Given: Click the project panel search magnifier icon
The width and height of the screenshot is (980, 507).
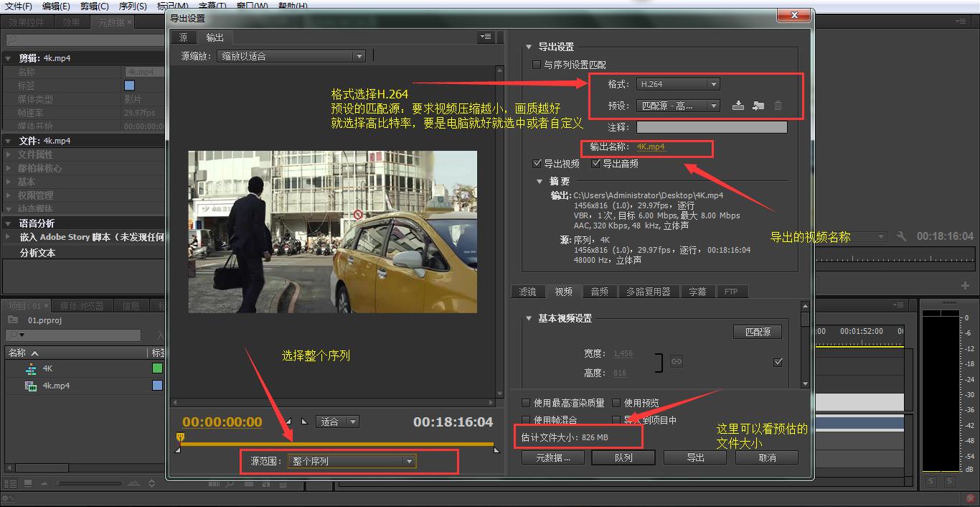Looking at the screenshot, I should pos(14,335).
